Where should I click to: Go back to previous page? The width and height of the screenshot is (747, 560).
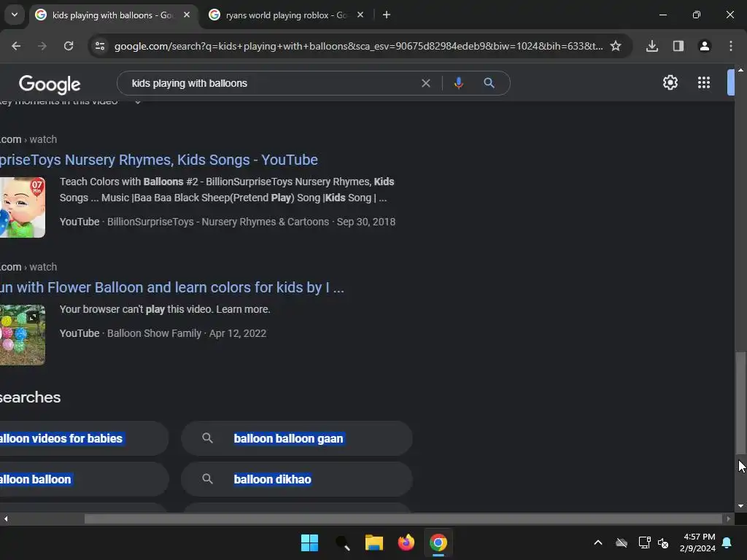click(x=16, y=46)
